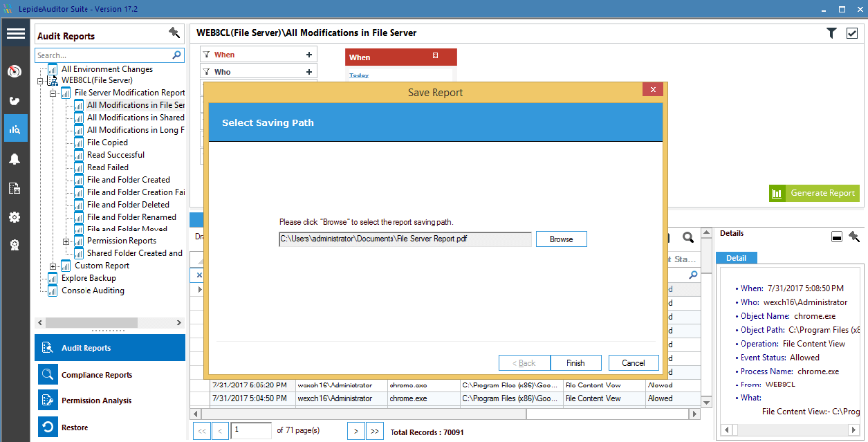
Task: Click the remove icon on the red When card
Action: pyautogui.click(x=435, y=55)
